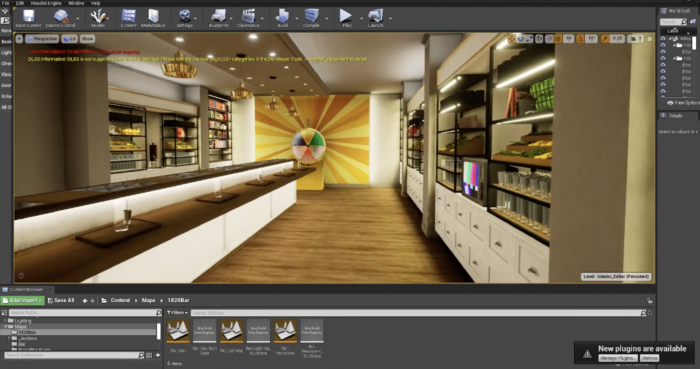Viewport: 700px width, 369px height.
Task: Select the viewport translate gizmo tool
Action: (512, 39)
